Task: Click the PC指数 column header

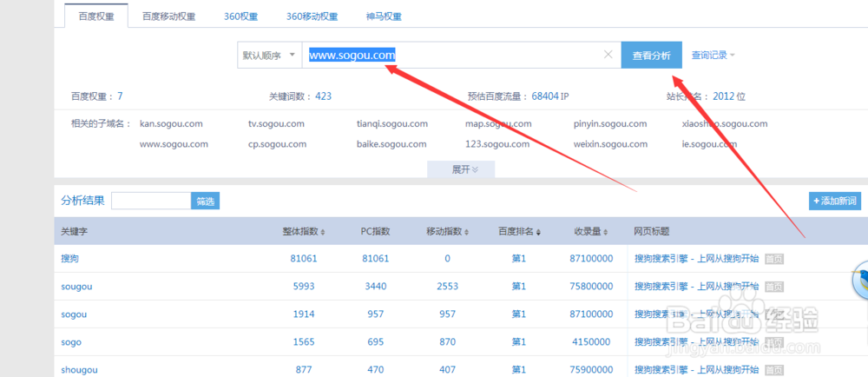Action: point(375,231)
